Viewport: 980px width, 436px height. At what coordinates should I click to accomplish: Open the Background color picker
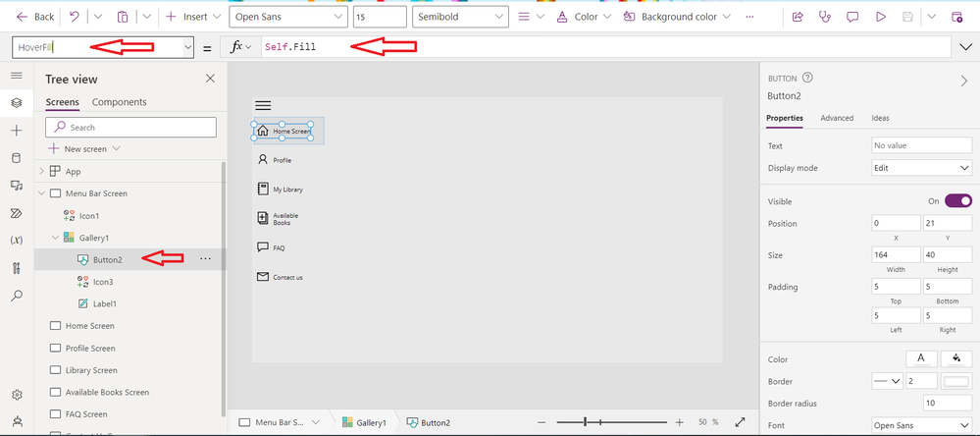click(x=677, y=17)
